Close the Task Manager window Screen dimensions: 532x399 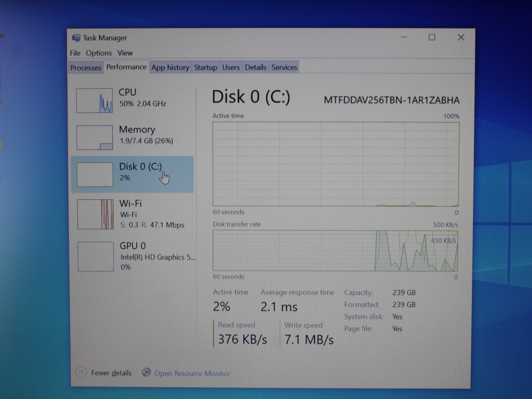[461, 37]
